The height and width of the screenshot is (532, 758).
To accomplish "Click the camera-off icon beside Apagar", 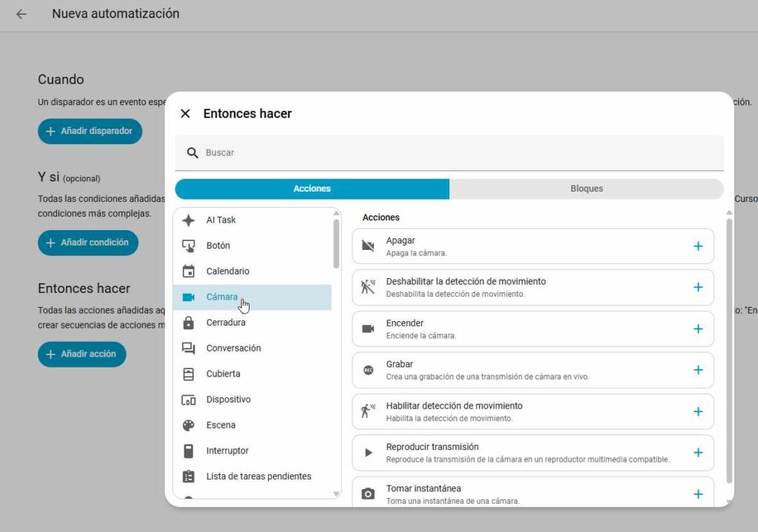I will coord(368,246).
